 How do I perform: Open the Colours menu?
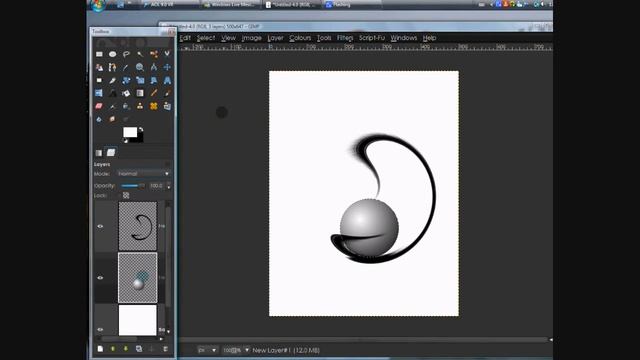point(300,38)
